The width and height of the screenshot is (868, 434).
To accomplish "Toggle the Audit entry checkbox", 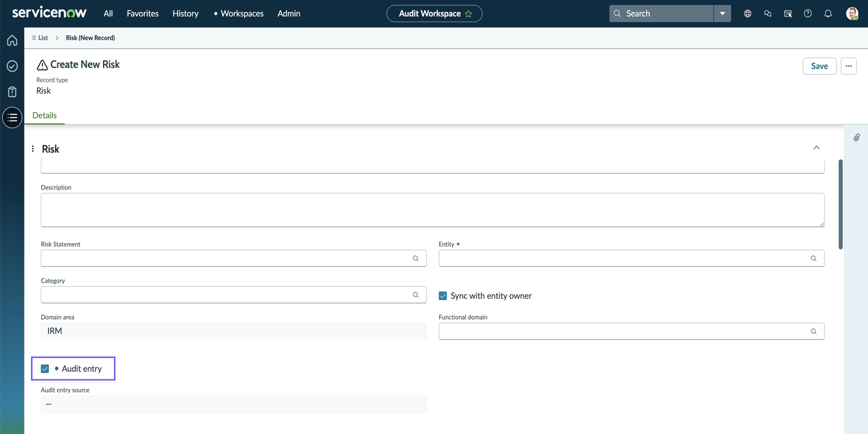I will point(45,368).
